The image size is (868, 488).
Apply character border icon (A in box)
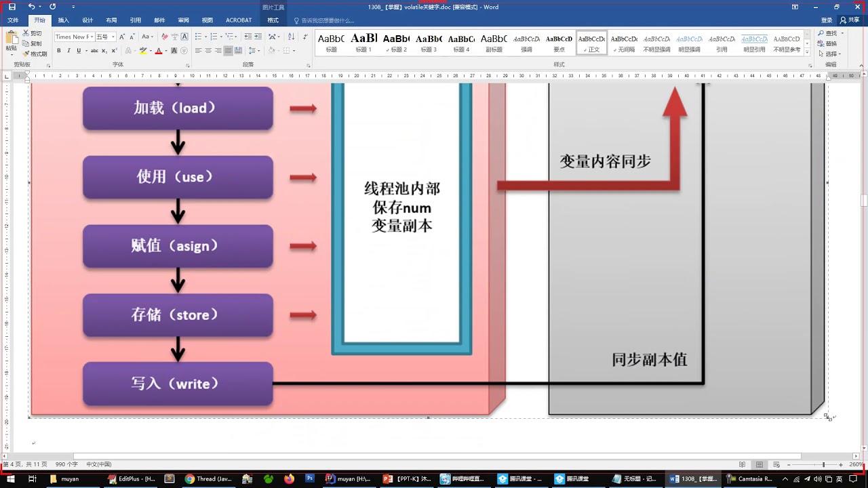click(184, 37)
